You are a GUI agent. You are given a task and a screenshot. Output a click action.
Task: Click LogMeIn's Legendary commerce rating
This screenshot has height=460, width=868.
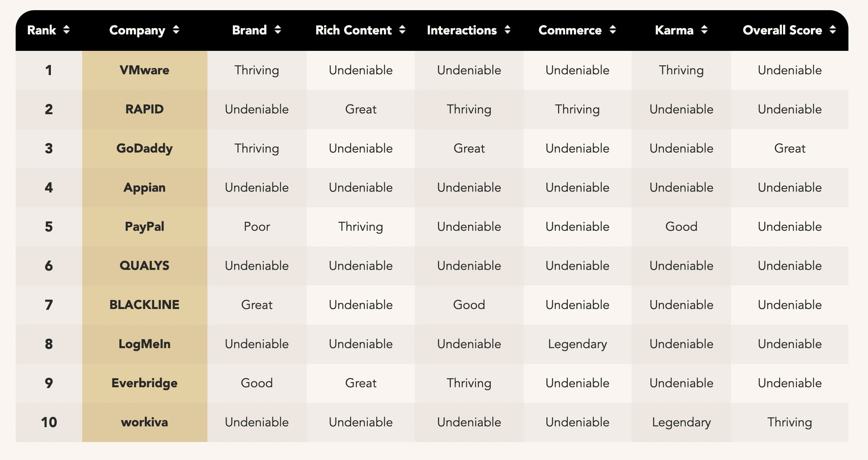pyautogui.click(x=577, y=344)
